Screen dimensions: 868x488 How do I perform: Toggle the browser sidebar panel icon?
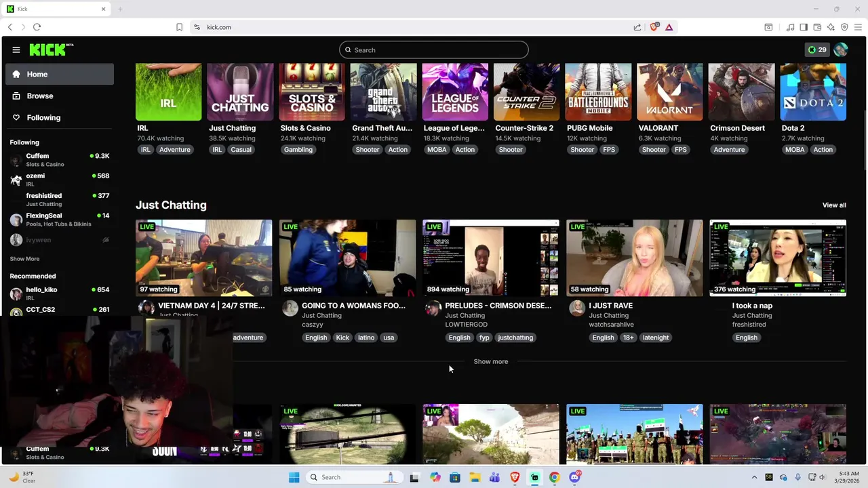point(804,27)
